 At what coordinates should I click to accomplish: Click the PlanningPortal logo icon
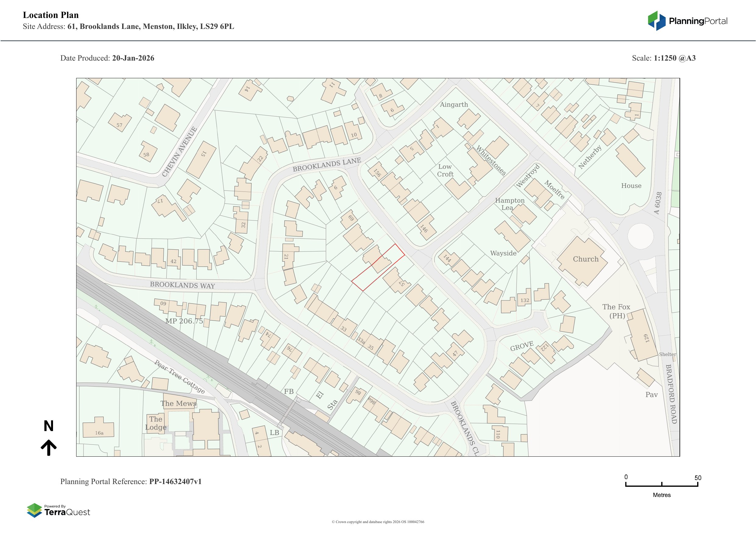(x=657, y=21)
